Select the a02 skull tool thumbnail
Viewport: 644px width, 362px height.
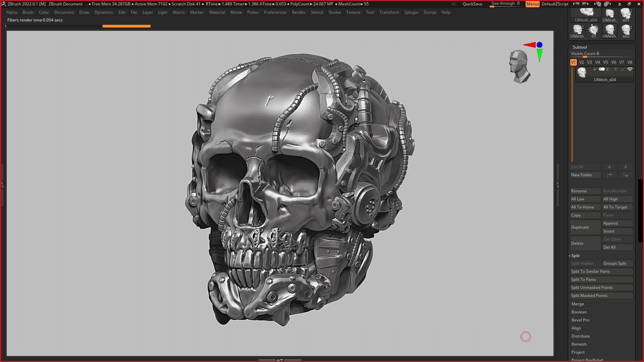[x=626, y=32]
